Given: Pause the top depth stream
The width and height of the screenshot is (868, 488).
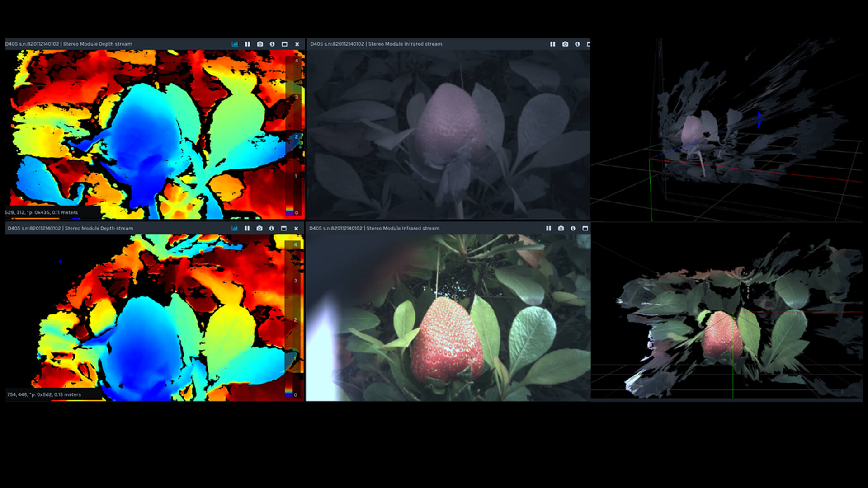Looking at the screenshot, I should (247, 44).
